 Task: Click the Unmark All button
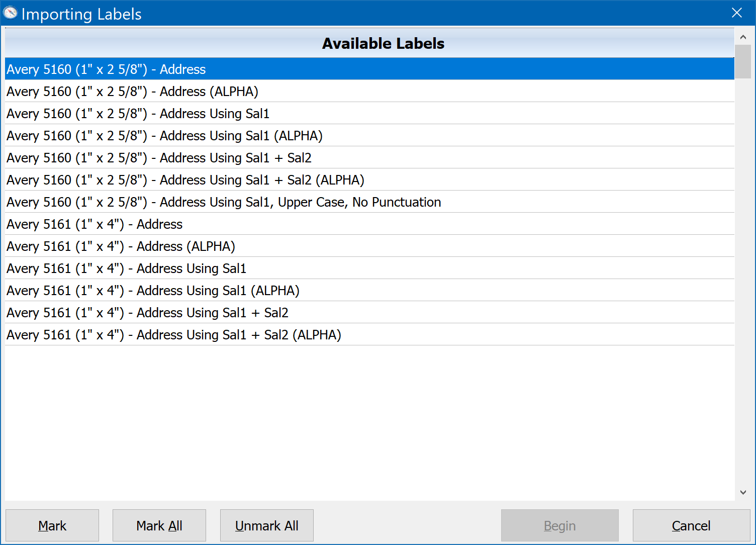tap(267, 525)
